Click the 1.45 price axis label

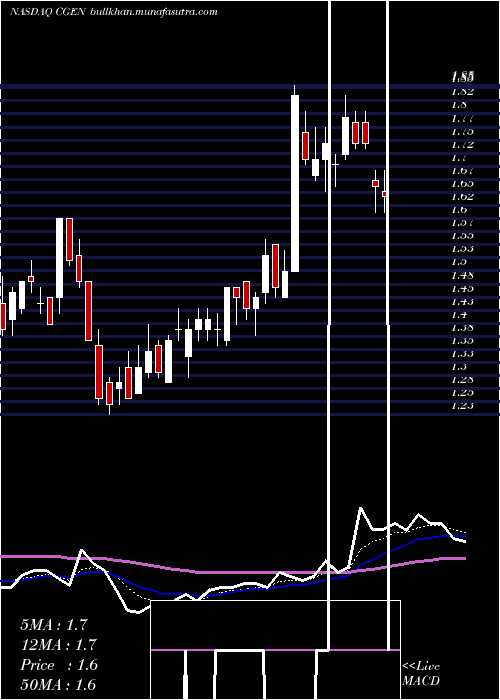[x=462, y=288]
